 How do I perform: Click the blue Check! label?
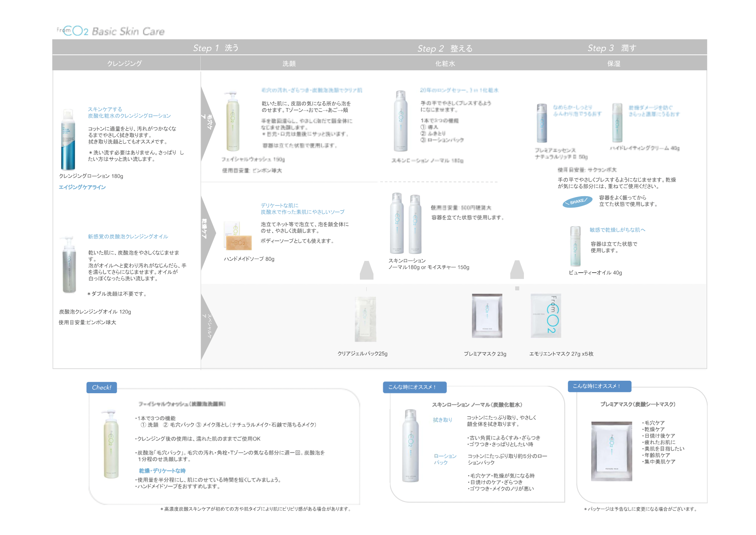(102, 388)
